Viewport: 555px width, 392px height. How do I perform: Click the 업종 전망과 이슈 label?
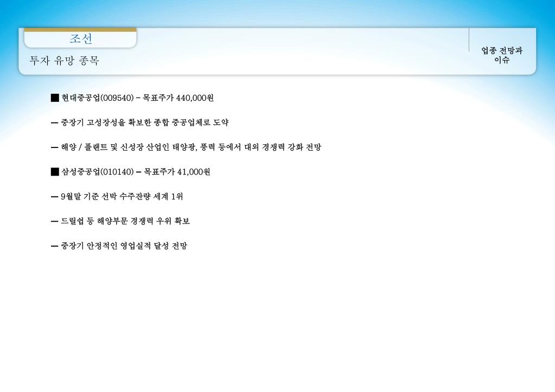point(501,55)
